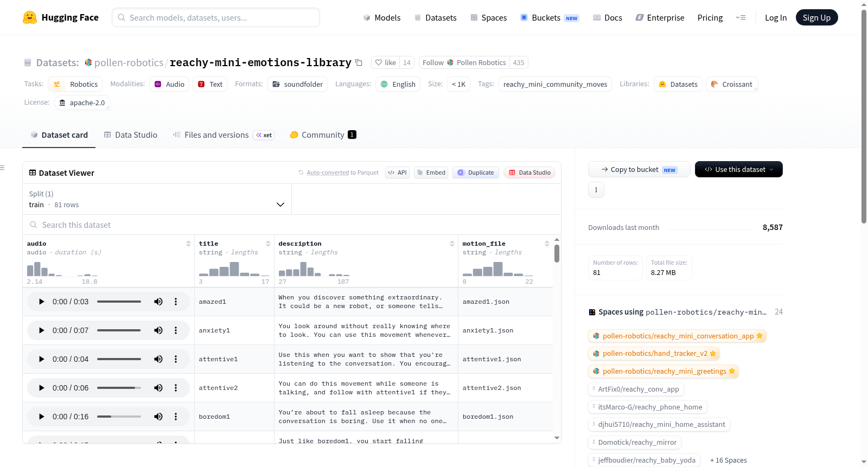The image size is (868, 467).
Task: Mute the attentive2 audio player
Action: (158, 388)
